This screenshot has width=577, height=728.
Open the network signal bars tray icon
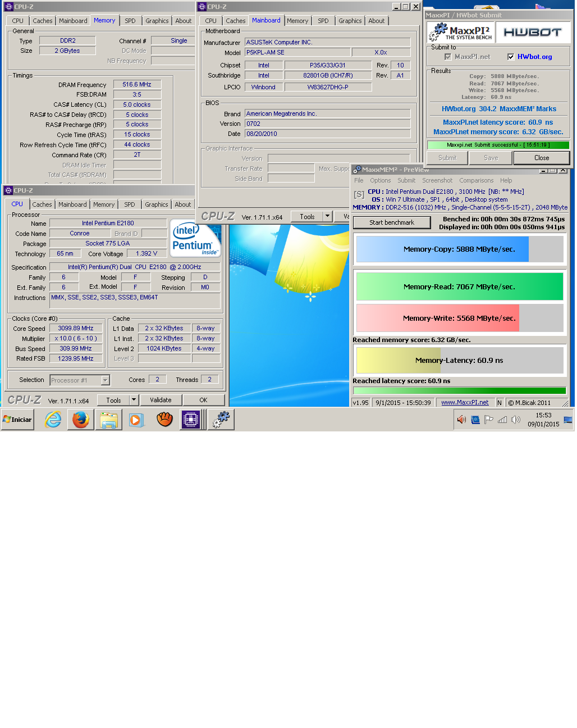(502, 420)
